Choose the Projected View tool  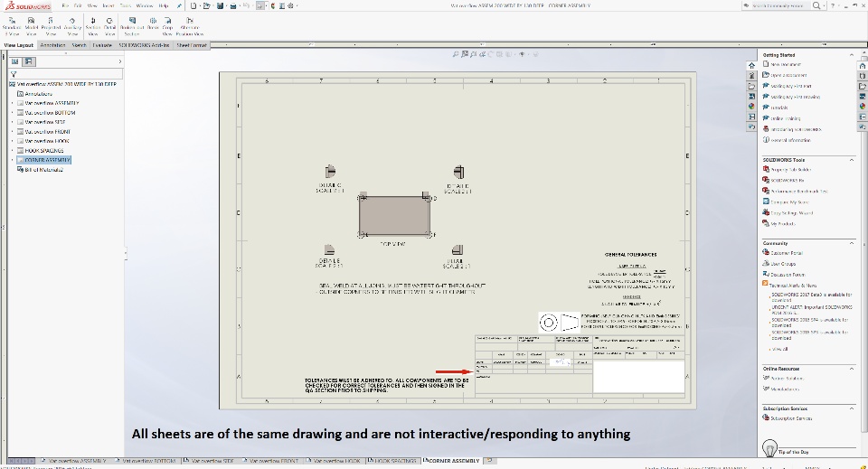[x=51, y=26]
